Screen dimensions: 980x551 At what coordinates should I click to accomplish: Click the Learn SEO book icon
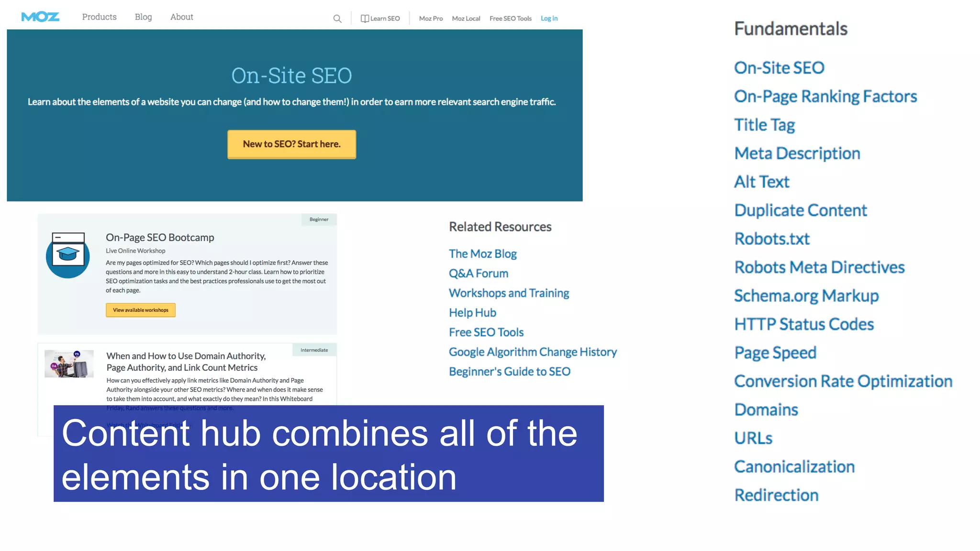coord(365,19)
